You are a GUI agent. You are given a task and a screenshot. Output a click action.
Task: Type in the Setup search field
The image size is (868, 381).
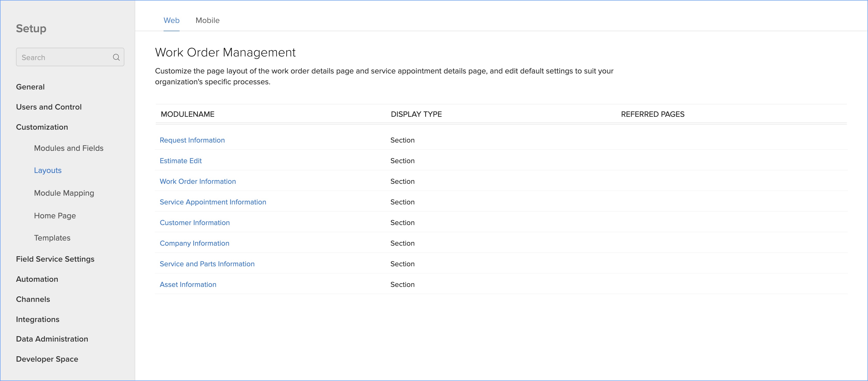[x=64, y=57]
